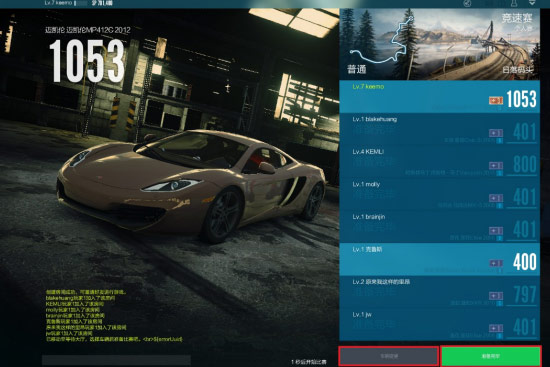Click the car icon in jw's row
The image size is (550, 367).
pos(496,328)
